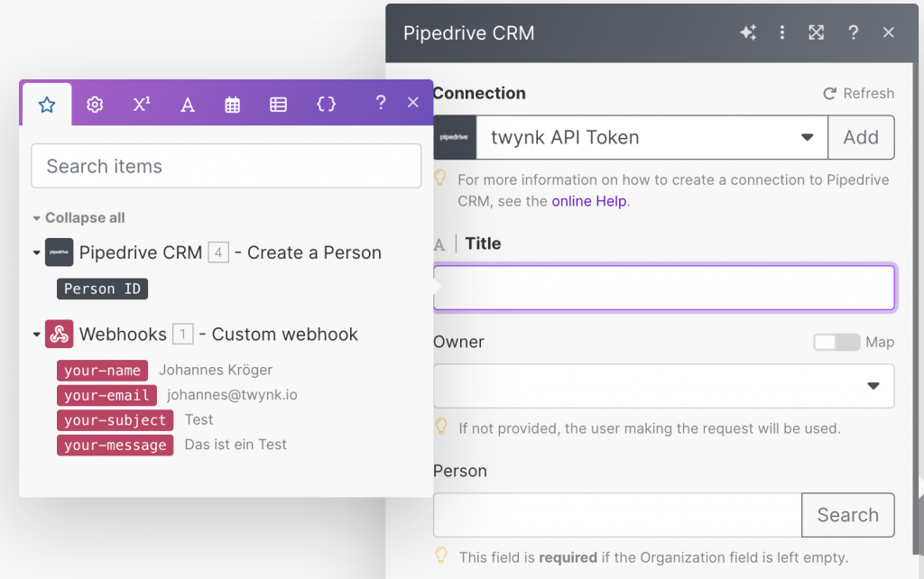This screenshot has height=579, width=924.
Task: Click the Add connection button
Action: click(861, 138)
